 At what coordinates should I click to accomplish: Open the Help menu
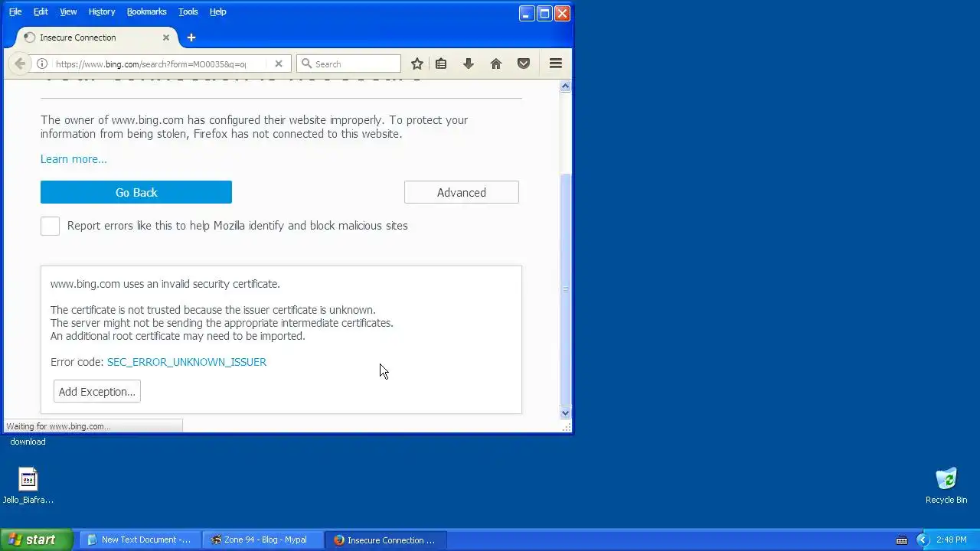217,11
